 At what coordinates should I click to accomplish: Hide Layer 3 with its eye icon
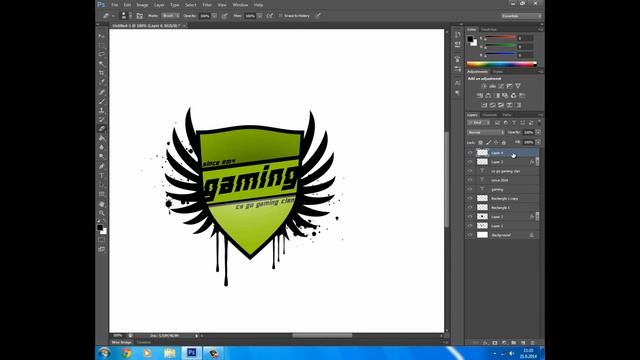point(470,162)
